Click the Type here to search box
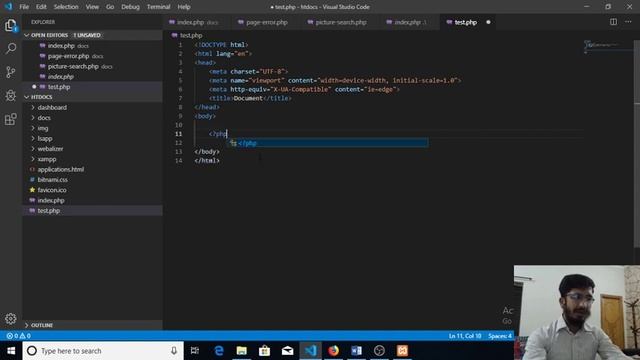 (103, 351)
